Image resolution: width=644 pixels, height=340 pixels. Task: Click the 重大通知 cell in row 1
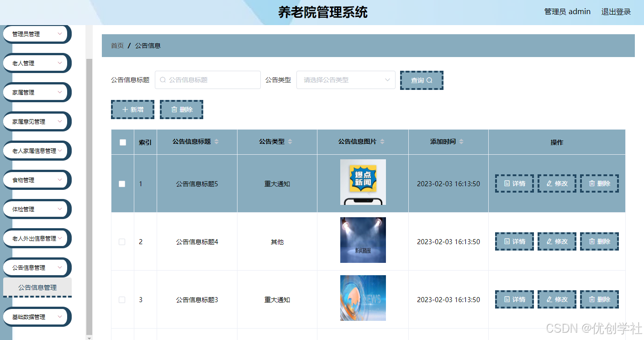tap(277, 184)
